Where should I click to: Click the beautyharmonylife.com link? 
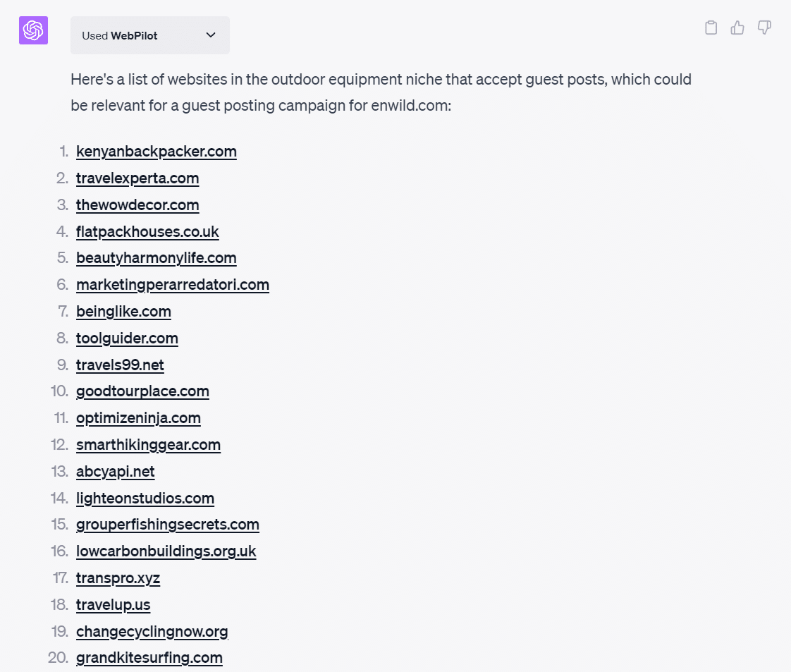pyautogui.click(x=156, y=258)
